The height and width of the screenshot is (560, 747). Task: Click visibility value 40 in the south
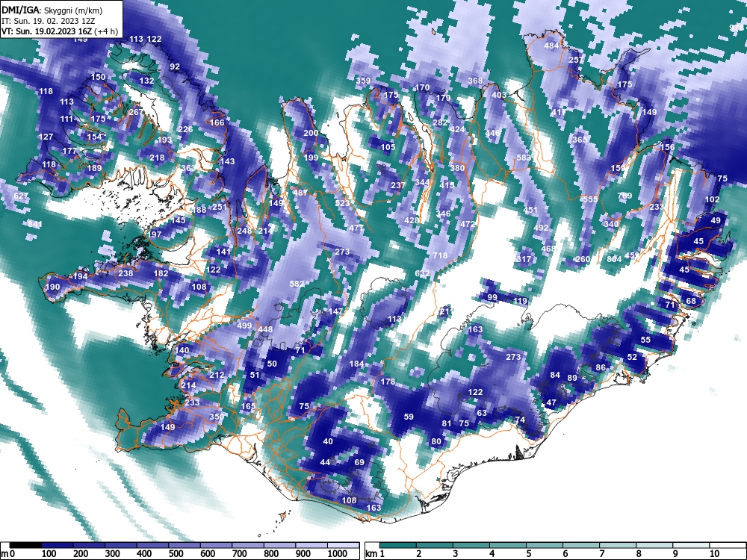click(x=328, y=441)
